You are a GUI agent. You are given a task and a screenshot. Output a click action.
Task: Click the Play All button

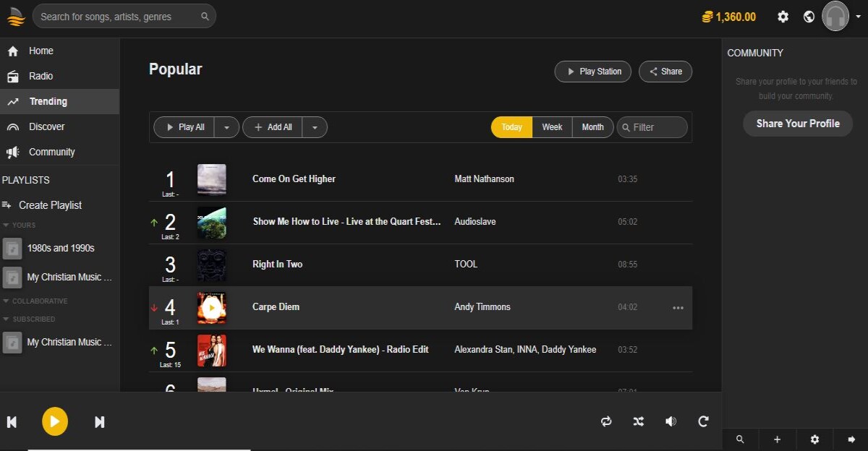[184, 127]
